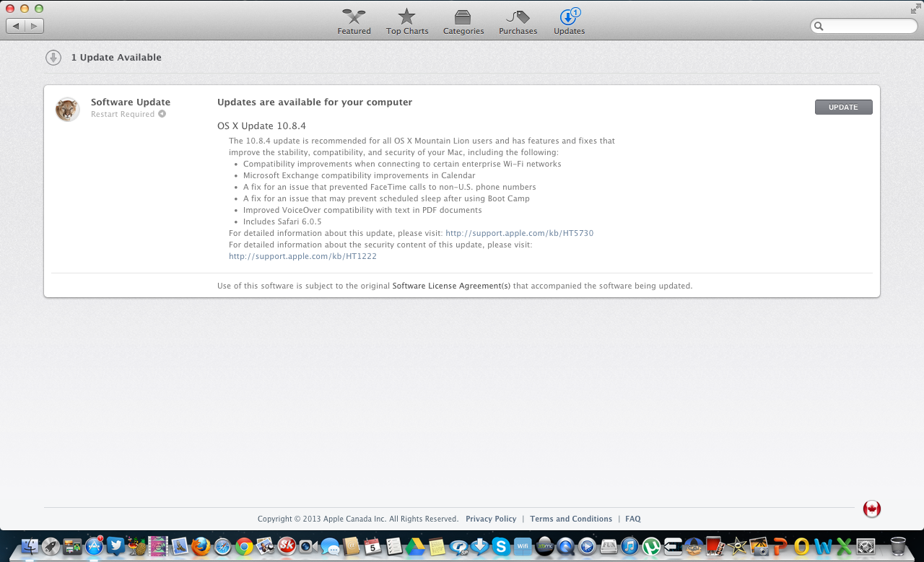
Task: Open uTorrent from the dock
Action: 651,546
